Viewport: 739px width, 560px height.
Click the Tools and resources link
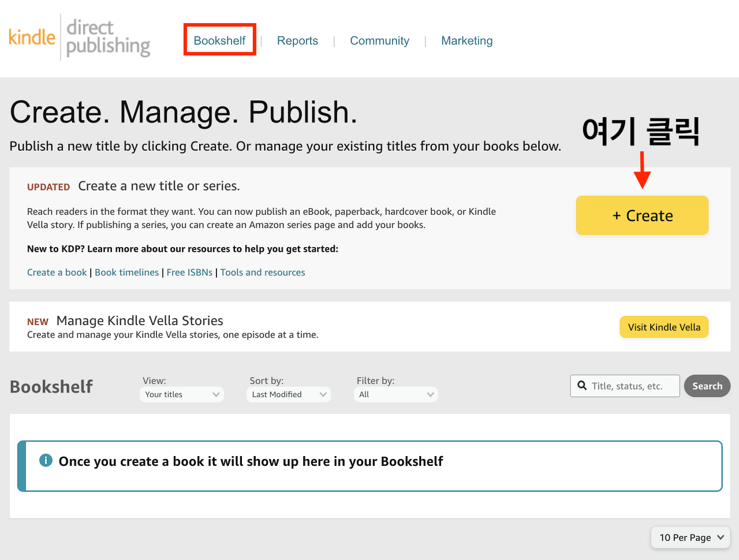(263, 272)
